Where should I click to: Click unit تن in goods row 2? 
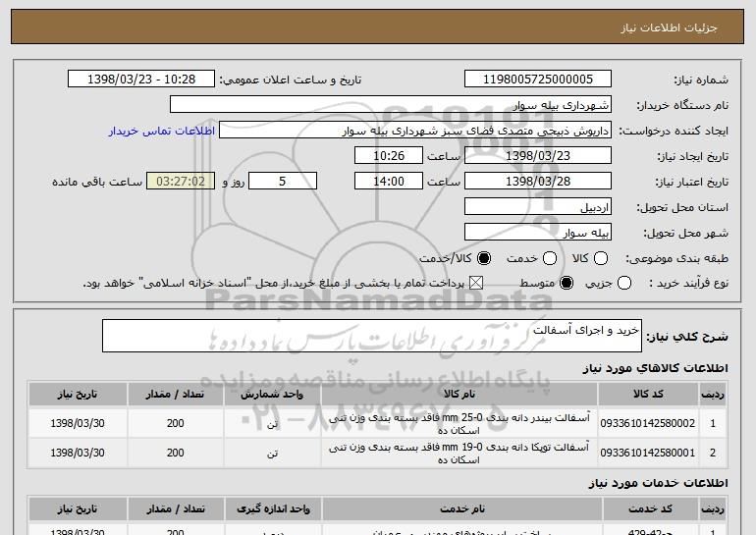click(x=272, y=455)
